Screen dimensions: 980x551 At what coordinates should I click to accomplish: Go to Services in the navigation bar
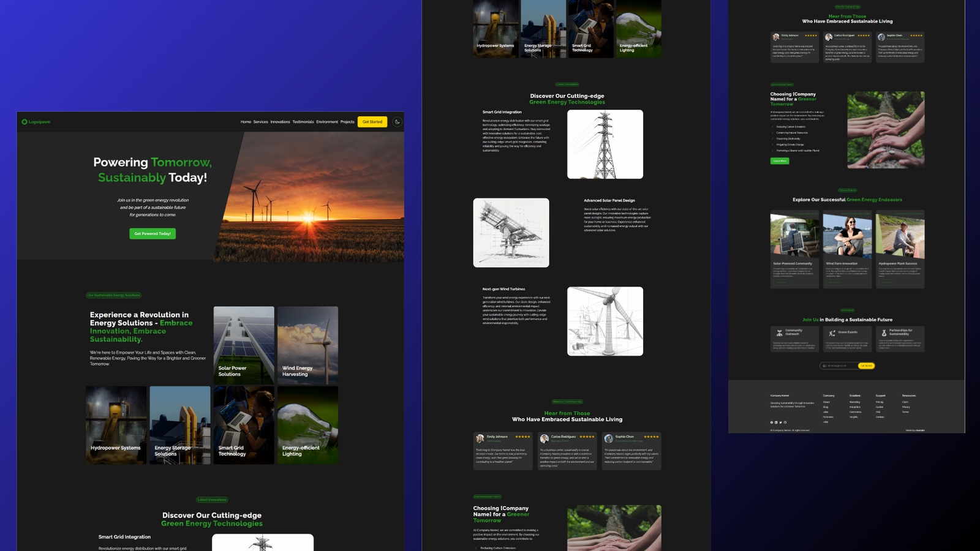pos(260,122)
